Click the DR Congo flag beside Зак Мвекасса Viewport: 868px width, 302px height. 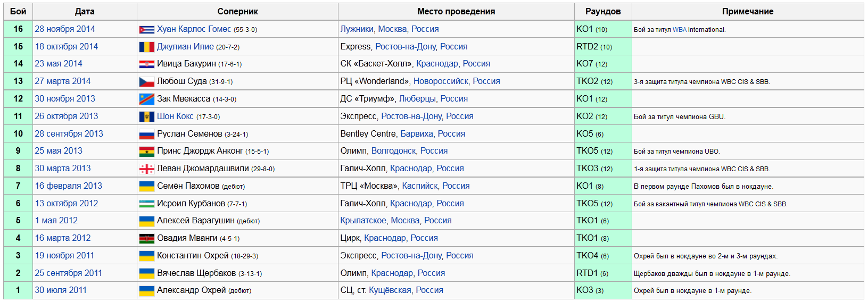pyautogui.click(x=146, y=99)
